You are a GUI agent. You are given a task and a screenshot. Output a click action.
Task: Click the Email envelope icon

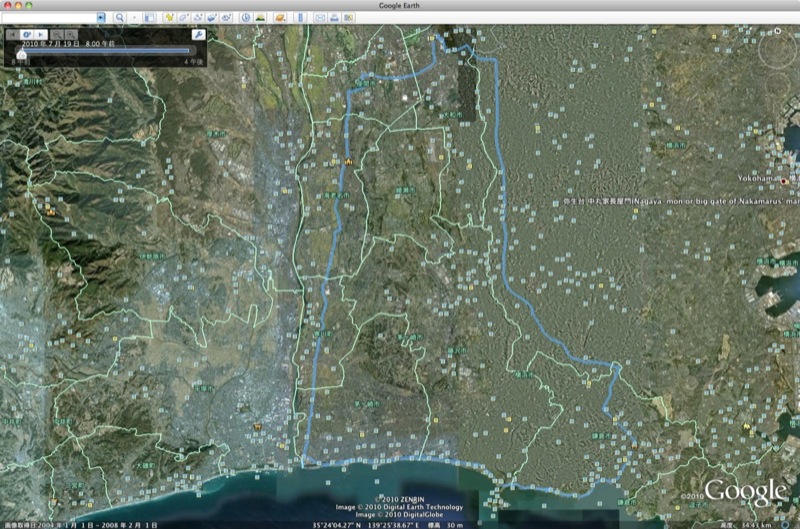pyautogui.click(x=320, y=18)
